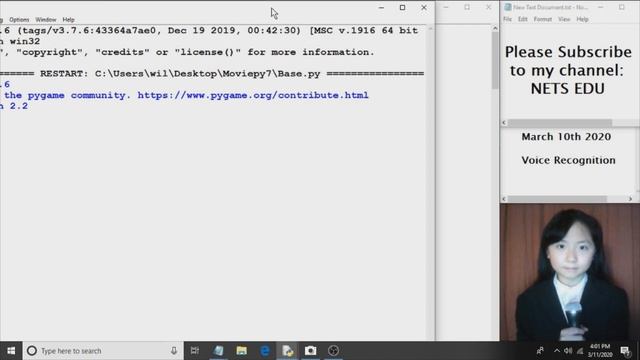This screenshot has width=640, height=360.
Task: Click left scroll arrow under Please Subscribe note
Action: 504,123
